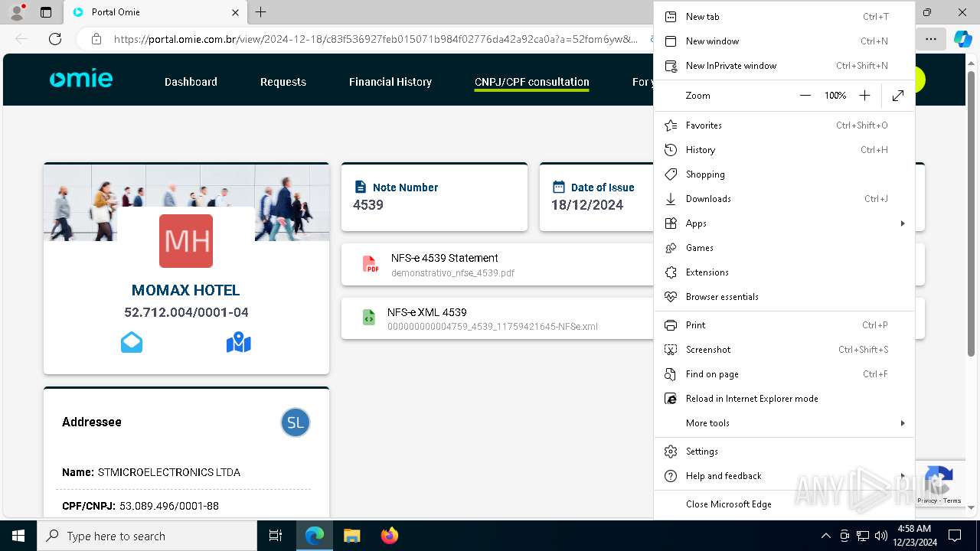
Task: Open Favorites from the menu
Action: coord(784,126)
